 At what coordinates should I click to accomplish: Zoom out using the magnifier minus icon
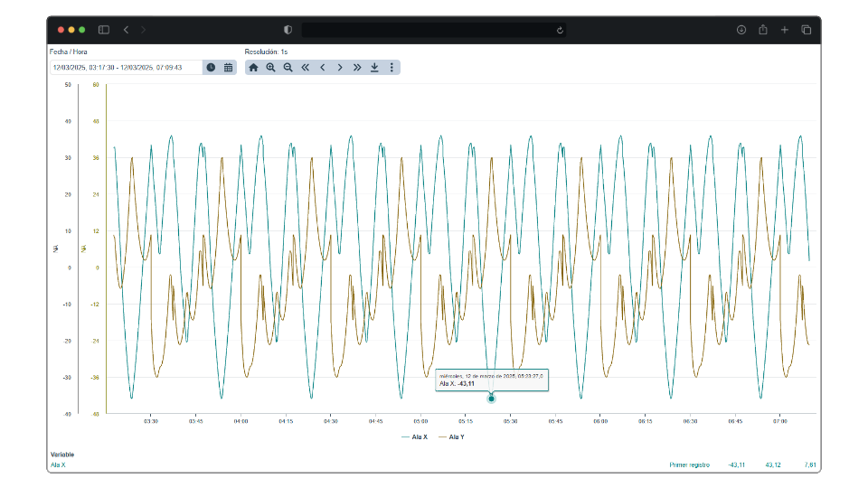click(x=288, y=68)
